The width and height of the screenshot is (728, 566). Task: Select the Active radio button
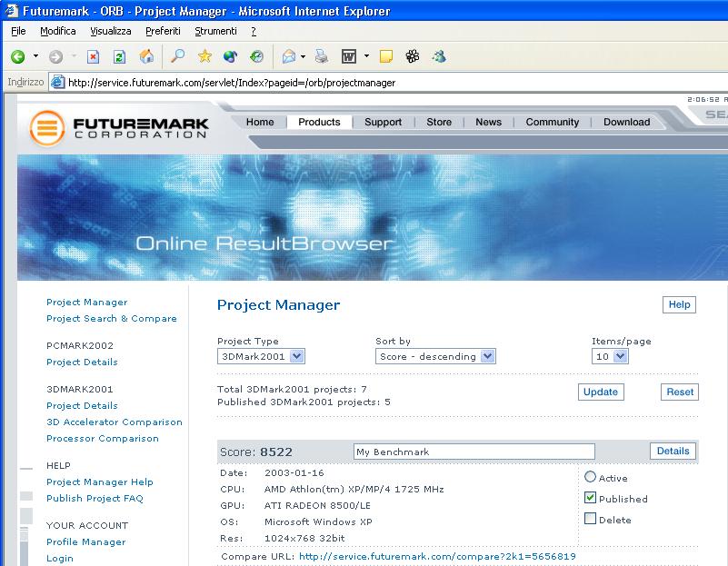pyautogui.click(x=590, y=476)
